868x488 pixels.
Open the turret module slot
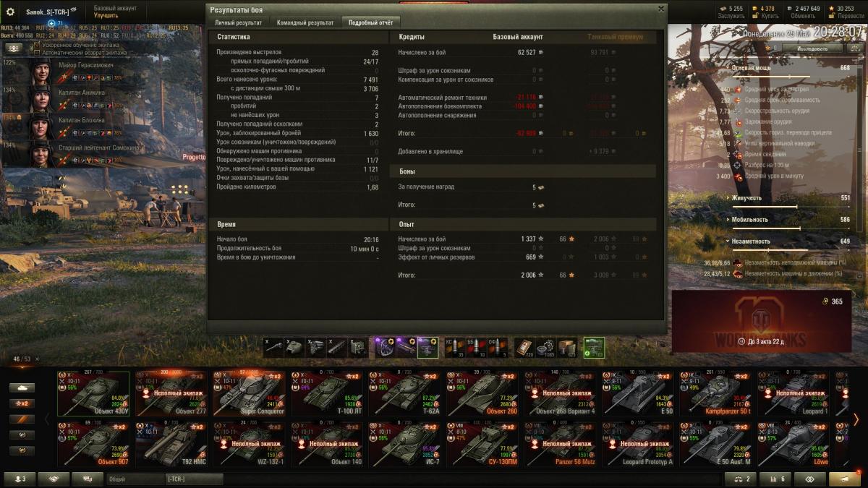tap(295, 347)
